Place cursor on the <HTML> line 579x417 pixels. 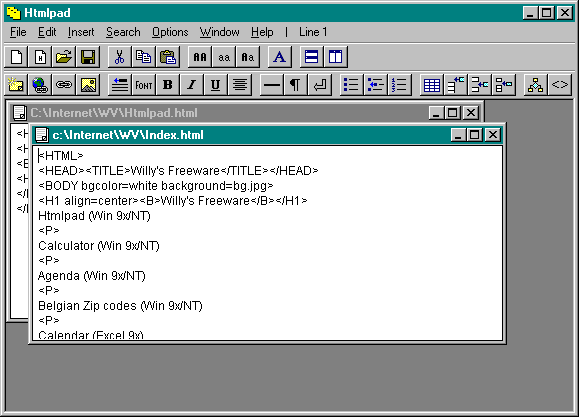point(61,155)
